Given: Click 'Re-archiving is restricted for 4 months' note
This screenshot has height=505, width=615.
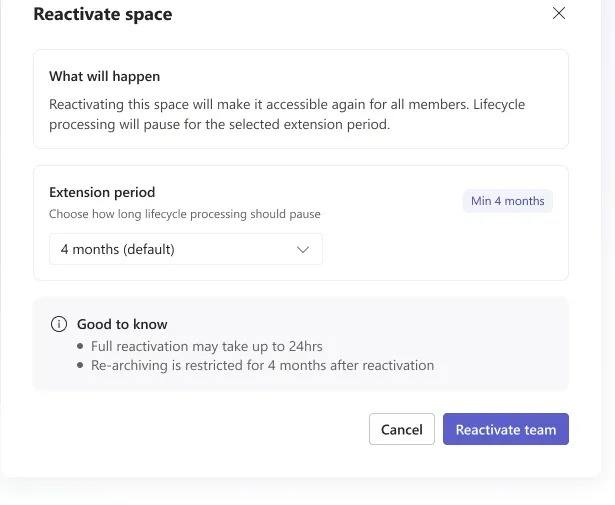Looking at the screenshot, I should click(262, 365).
